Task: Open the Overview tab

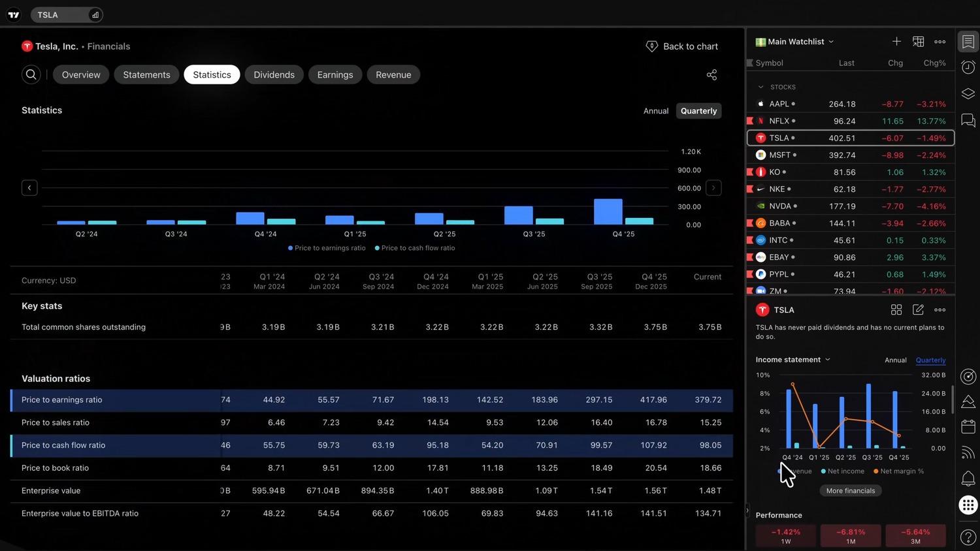Action: pos(81,74)
